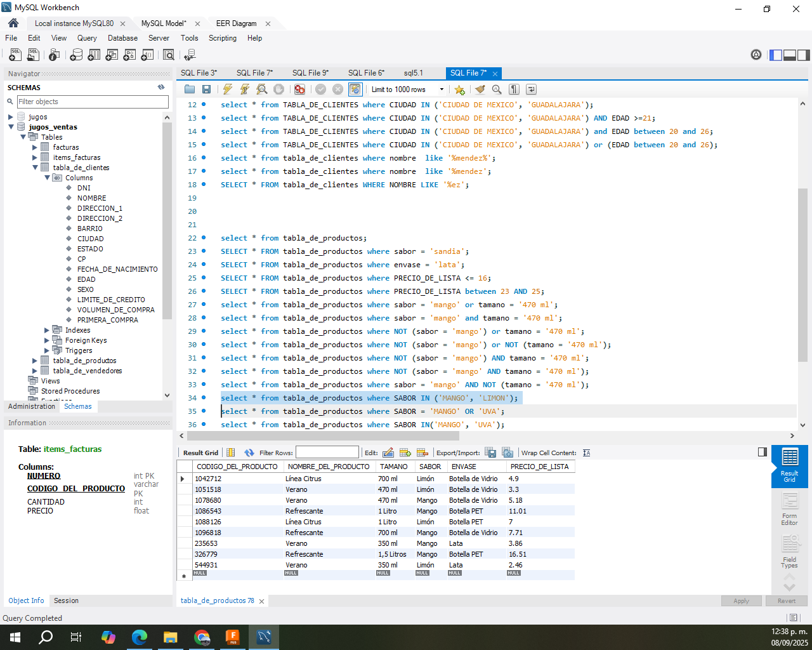Create a new SQL tab icon
812x650 pixels.
(15, 55)
